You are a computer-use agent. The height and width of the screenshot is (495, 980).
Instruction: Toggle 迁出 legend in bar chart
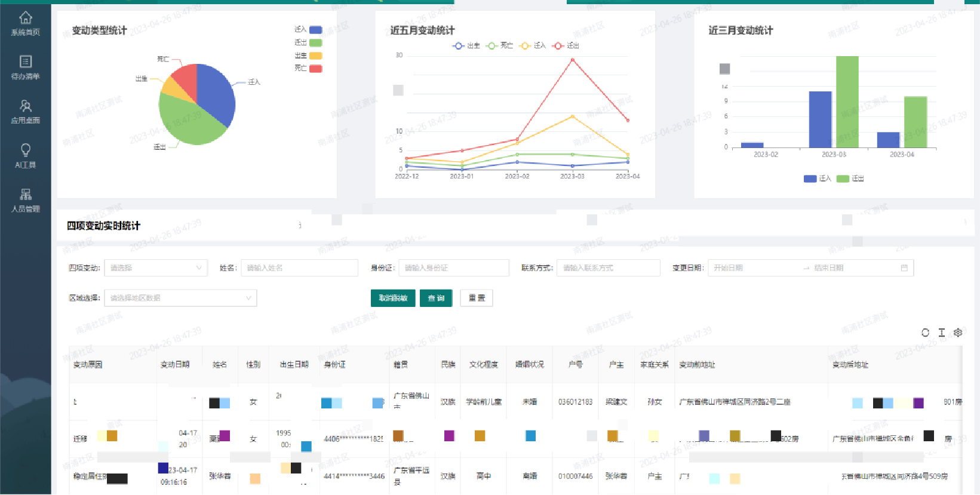(x=850, y=179)
